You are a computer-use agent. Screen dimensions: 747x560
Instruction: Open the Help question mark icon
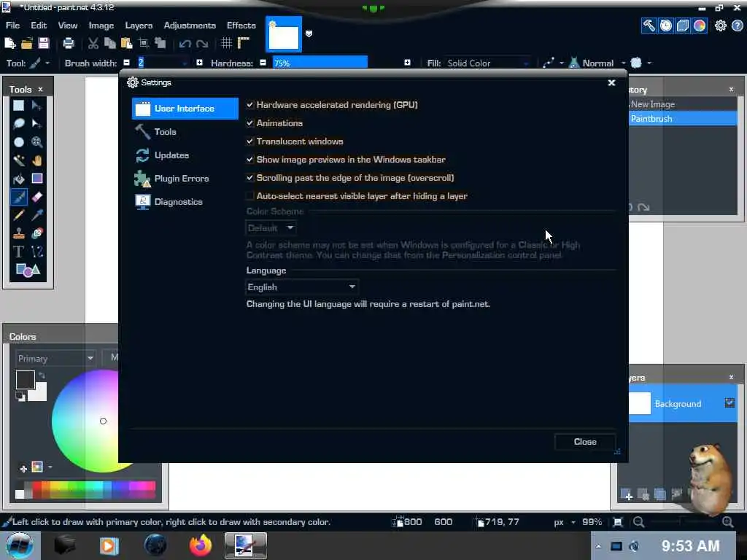pyautogui.click(x=737, y=26)
